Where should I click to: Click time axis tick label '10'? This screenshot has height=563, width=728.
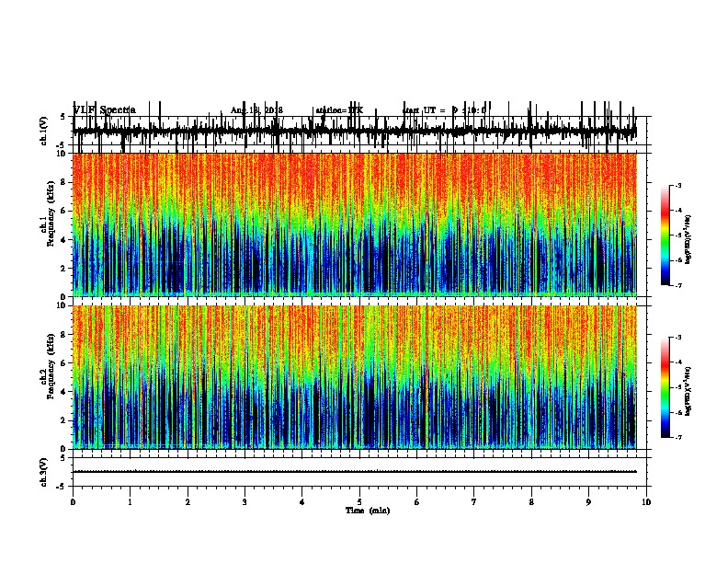coord(646,502)
